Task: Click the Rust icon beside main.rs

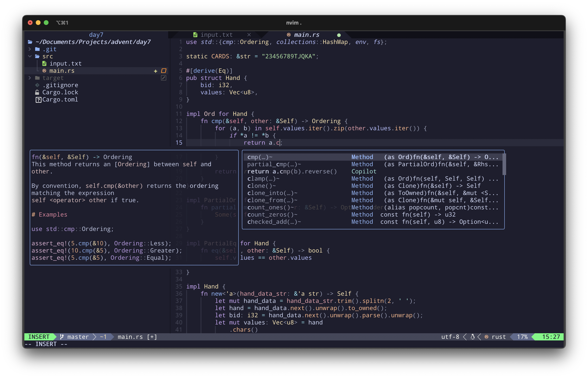Action: pyautogui.click(x=44, y=71)
